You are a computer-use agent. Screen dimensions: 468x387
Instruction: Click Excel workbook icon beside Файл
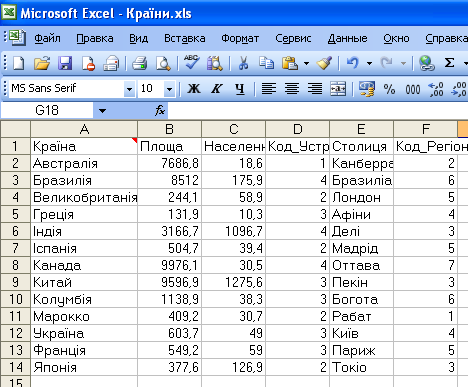[x=17, y=37]
